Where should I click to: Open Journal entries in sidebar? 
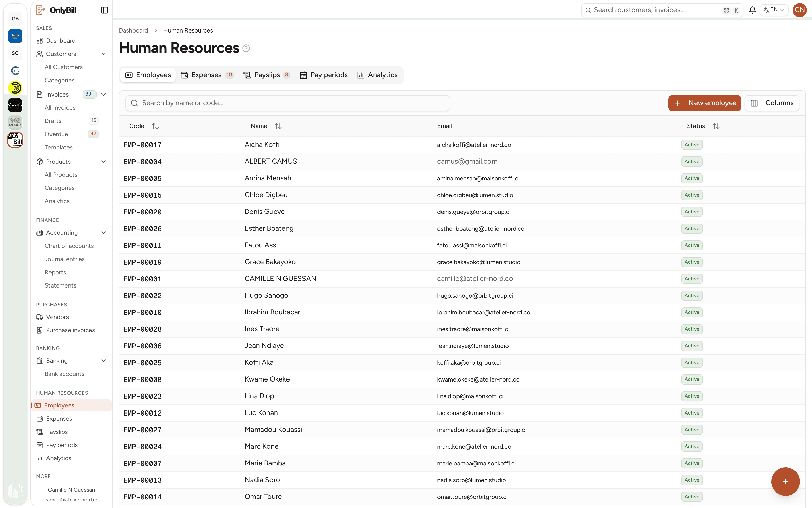[64, 259]
